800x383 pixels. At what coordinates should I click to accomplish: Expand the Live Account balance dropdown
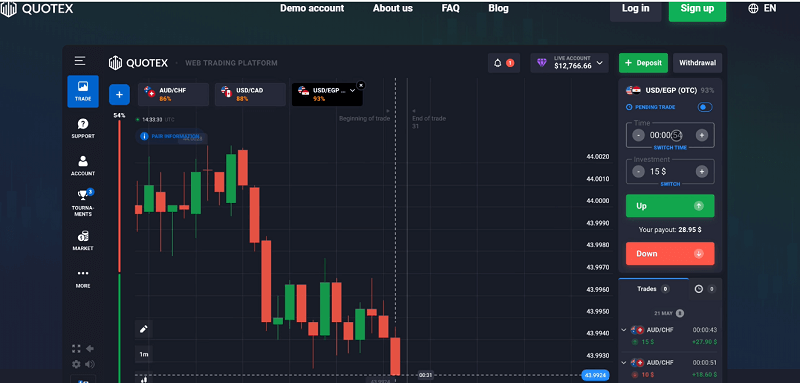point(599,63)
